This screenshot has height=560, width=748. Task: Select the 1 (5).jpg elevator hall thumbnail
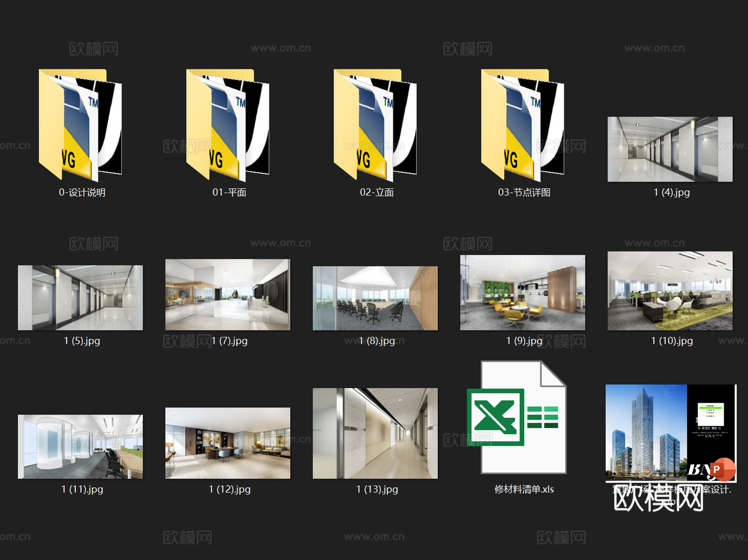click(80, 298)
